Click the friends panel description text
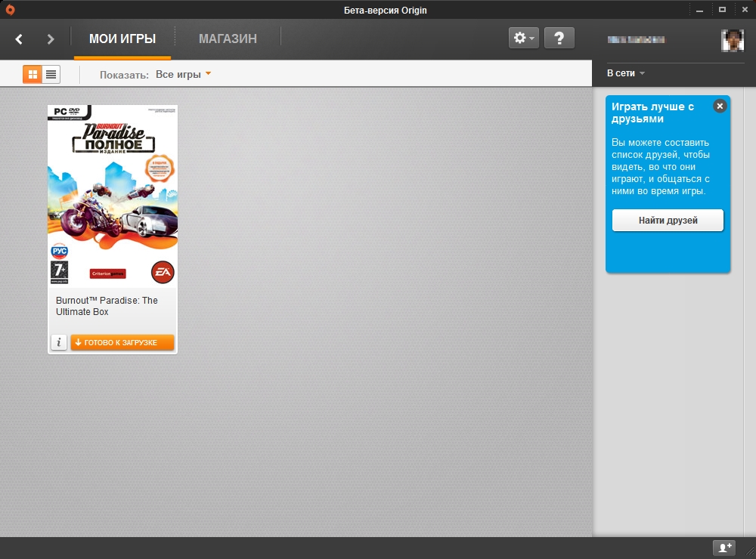Viewport: 756px width, 559px height. (661, 167)
